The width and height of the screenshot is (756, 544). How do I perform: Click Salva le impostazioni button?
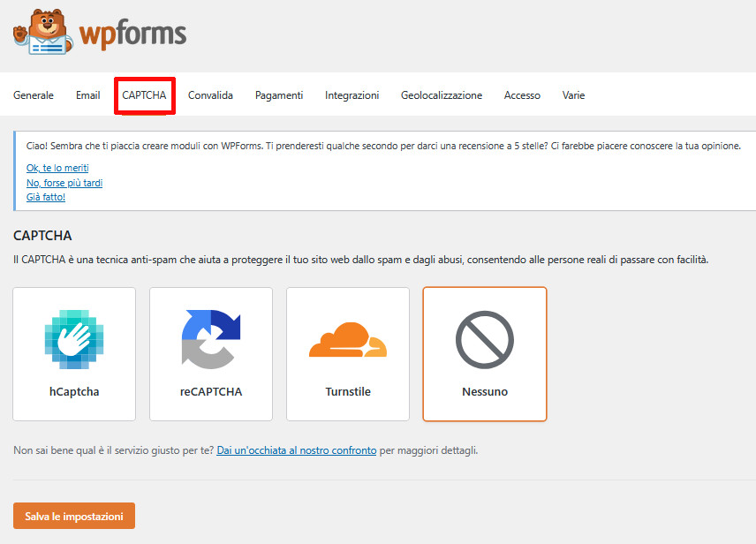click(x=74, y=516)
